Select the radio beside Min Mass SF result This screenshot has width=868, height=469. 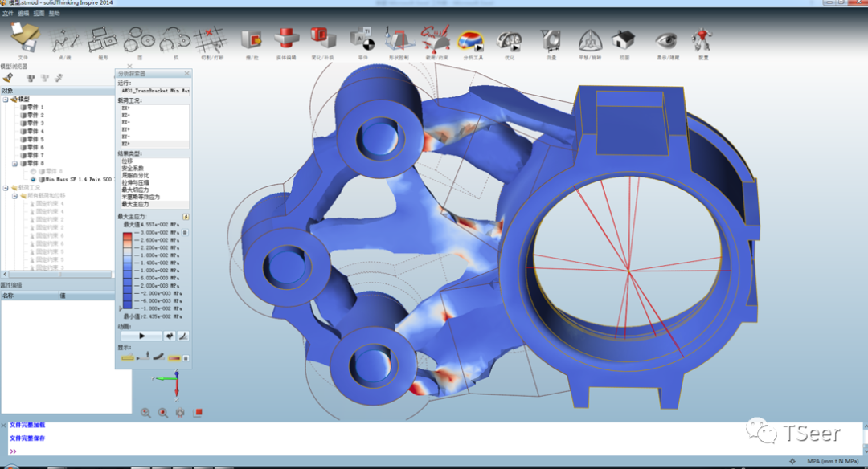click(33, 178)
